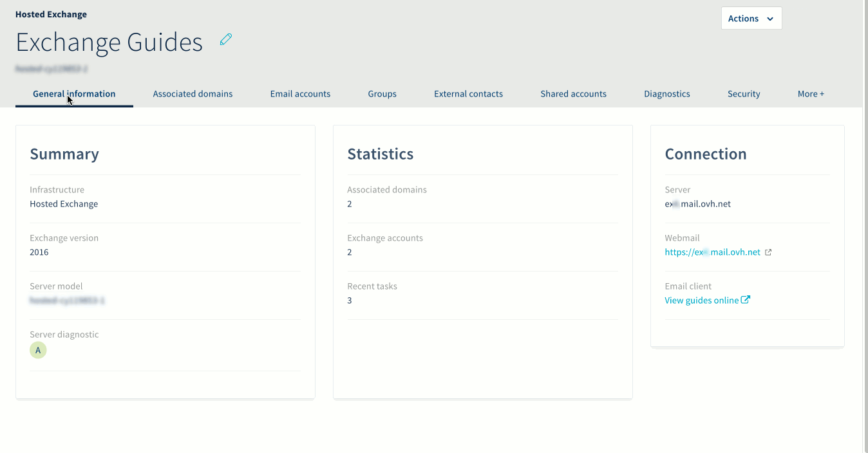The width and height of the screenshot is (868, 453).
Task: Click the Exchange accounts count in Statistics
Action: click(x=350, y=252)
